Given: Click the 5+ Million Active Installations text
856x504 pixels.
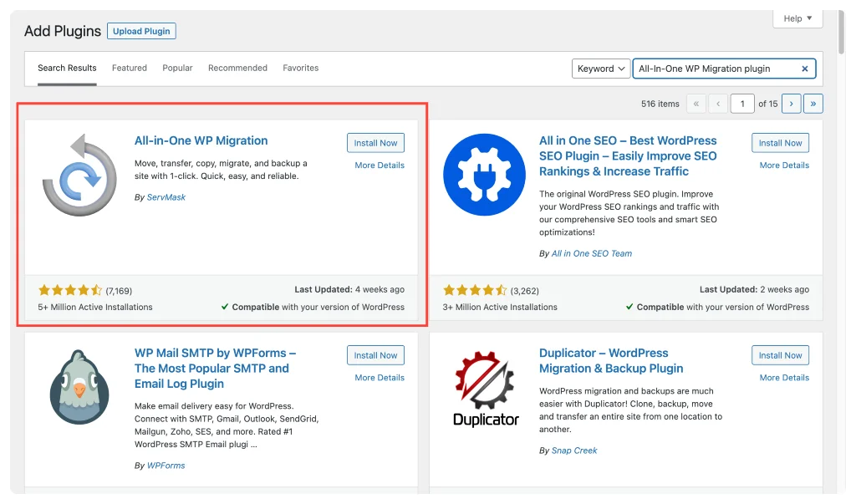Looking at the screenshot, I should click(95, 308).
